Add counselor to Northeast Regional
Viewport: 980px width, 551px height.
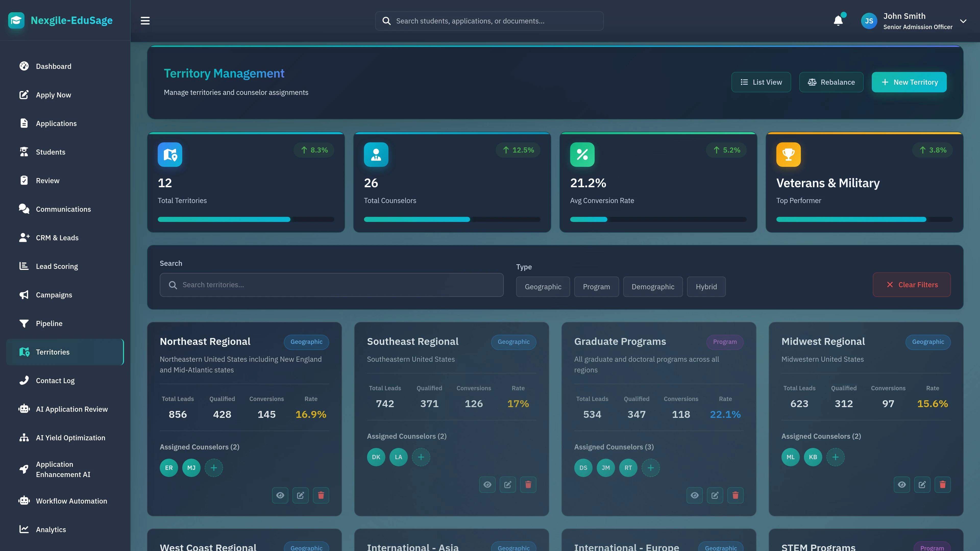[214, 468]
